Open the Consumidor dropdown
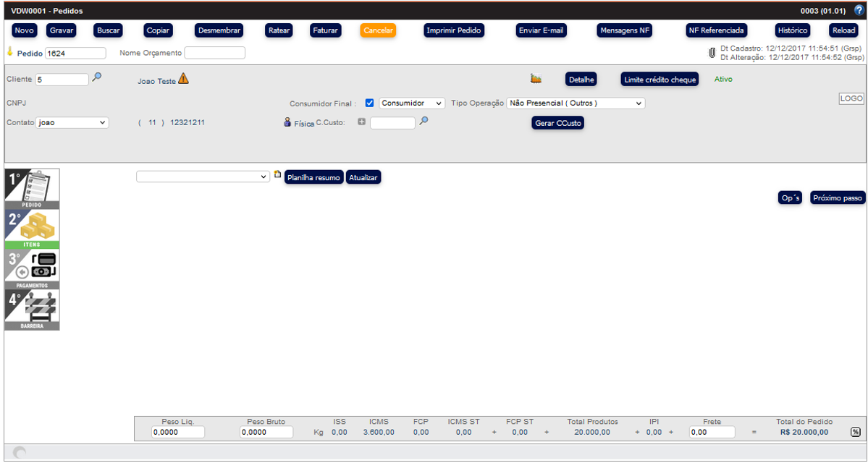Image resolution: width=868 pixels, height=463 pixels. pyautogui.click(x=412, y=103)
